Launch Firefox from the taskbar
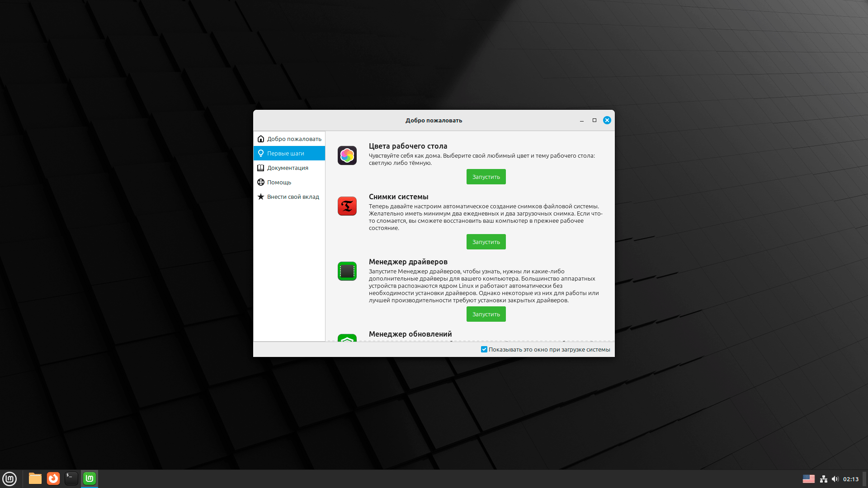The height and width of the screenshot is (488, 868). [x=53, y=479]
